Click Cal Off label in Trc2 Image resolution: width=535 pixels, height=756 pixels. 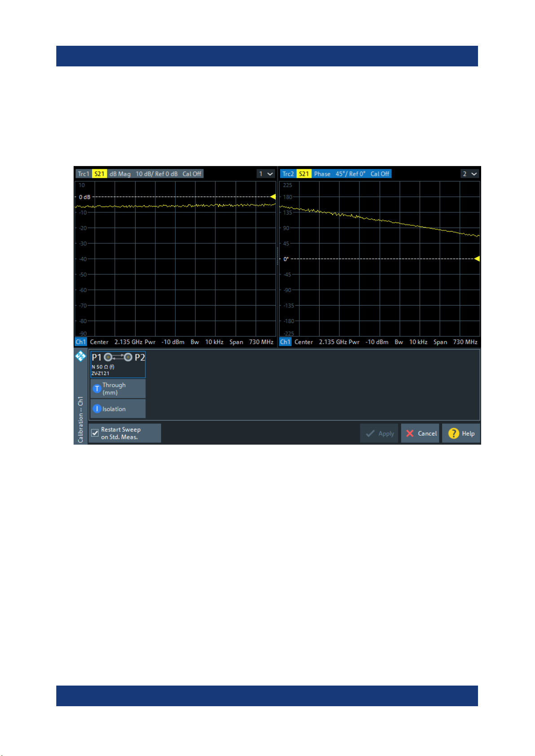click(380, 174)
